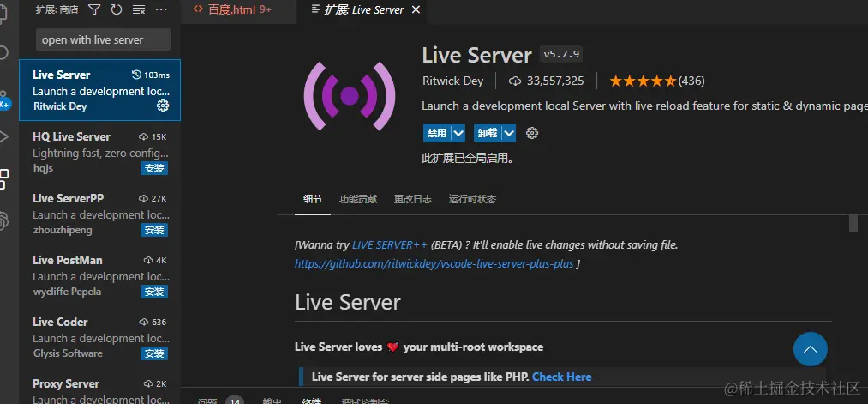
Task: Click the star rating (436)
Action: pos(657,81)
